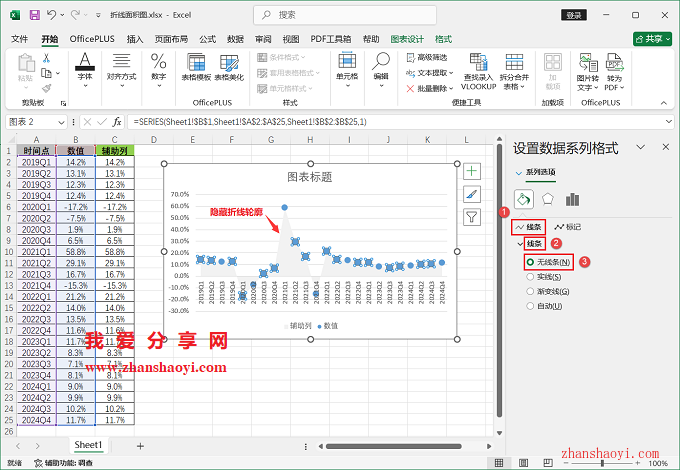Collapse the 线条 section expander
680x470 pixels.
(x=520, y=244)
